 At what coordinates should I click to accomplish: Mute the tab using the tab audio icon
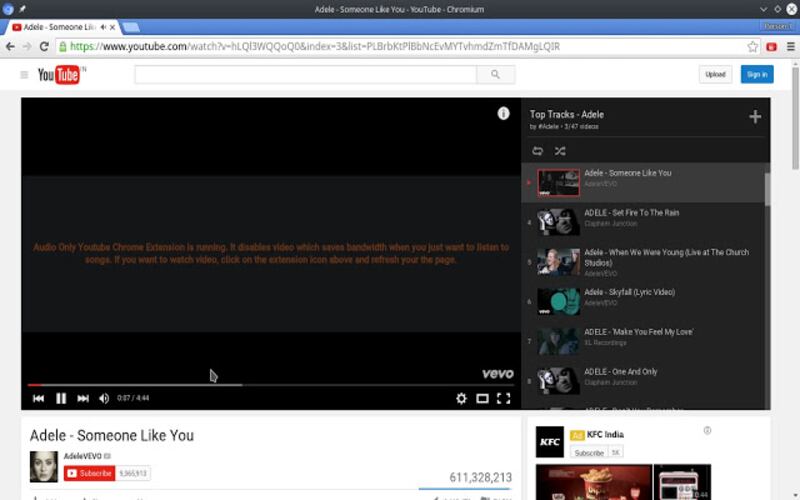tap(104, 27)
